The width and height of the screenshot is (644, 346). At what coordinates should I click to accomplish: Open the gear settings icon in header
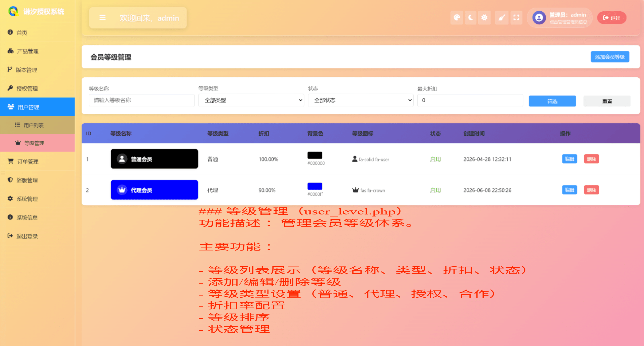click(484, 18)
